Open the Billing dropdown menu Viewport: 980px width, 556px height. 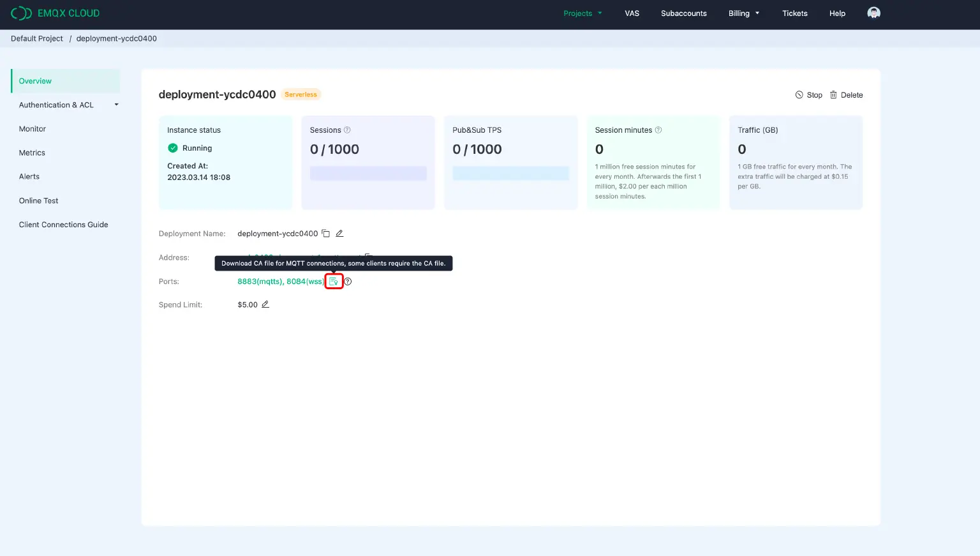pyautogui.click(x=744, y=13)
